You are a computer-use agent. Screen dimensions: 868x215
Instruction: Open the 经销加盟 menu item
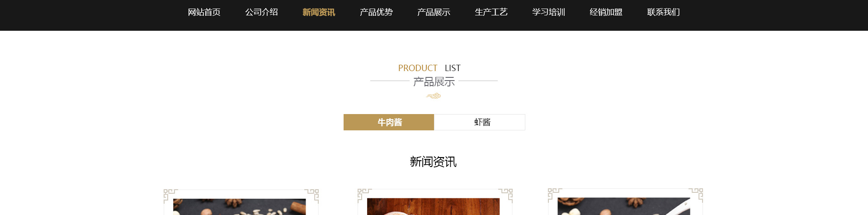coord(606,12)
